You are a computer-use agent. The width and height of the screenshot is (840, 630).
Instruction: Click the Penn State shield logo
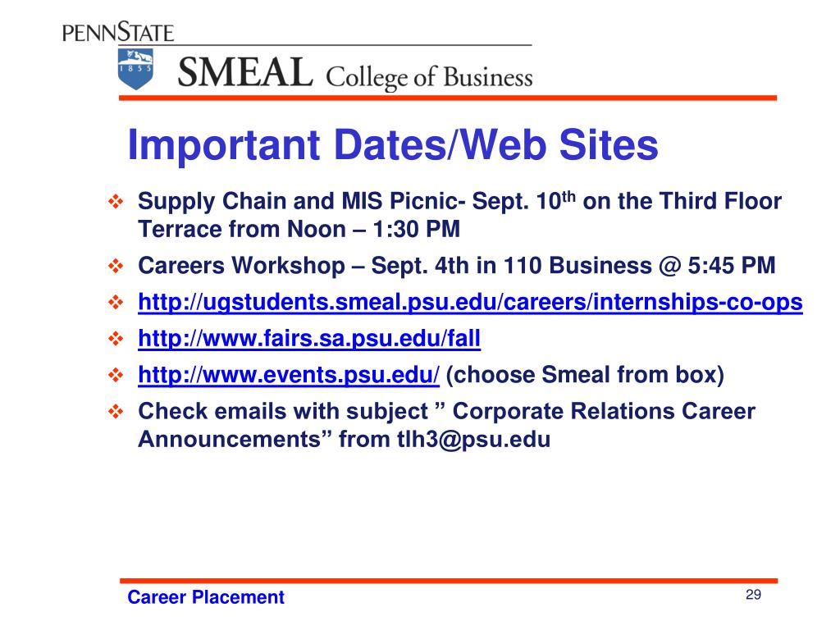135,69
